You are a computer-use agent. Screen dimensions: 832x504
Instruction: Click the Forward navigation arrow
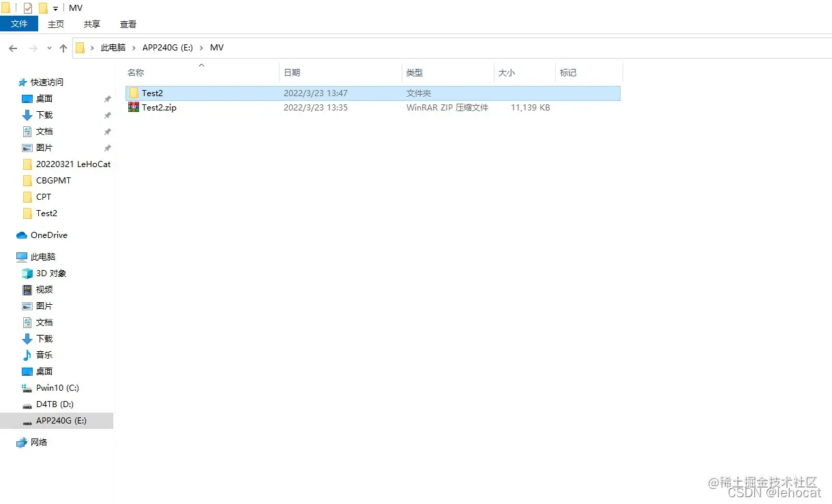point(33,48)
